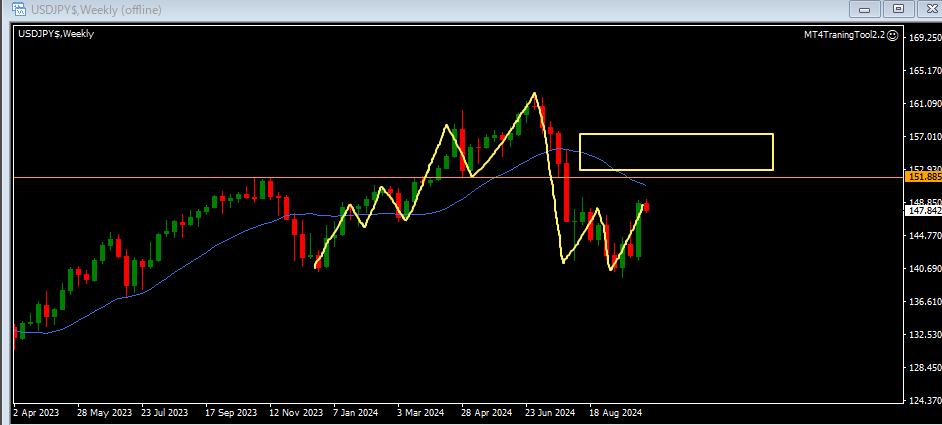Select the yellow rectangle drawing object
The image size is (942, 425).
coord(676,134)
